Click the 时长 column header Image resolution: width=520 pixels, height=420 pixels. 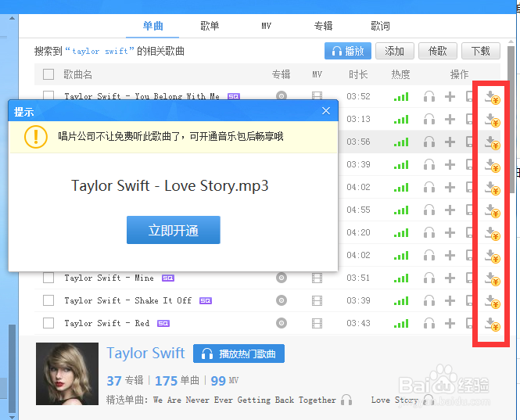click(358, 74)
